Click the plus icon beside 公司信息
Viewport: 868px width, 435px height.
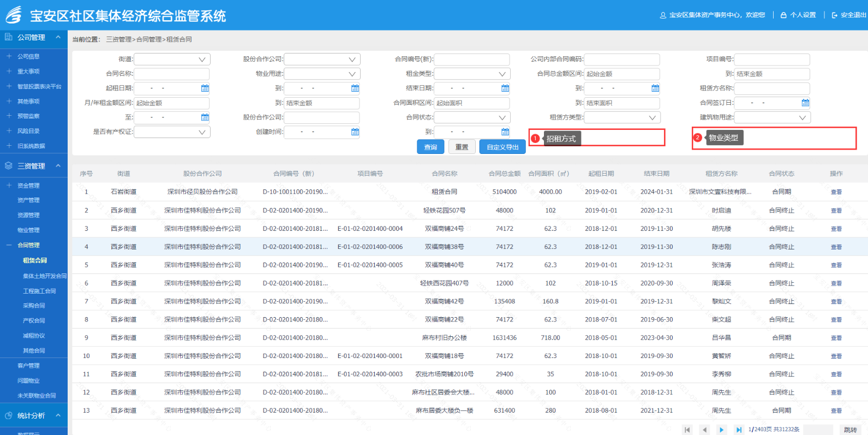9,56
